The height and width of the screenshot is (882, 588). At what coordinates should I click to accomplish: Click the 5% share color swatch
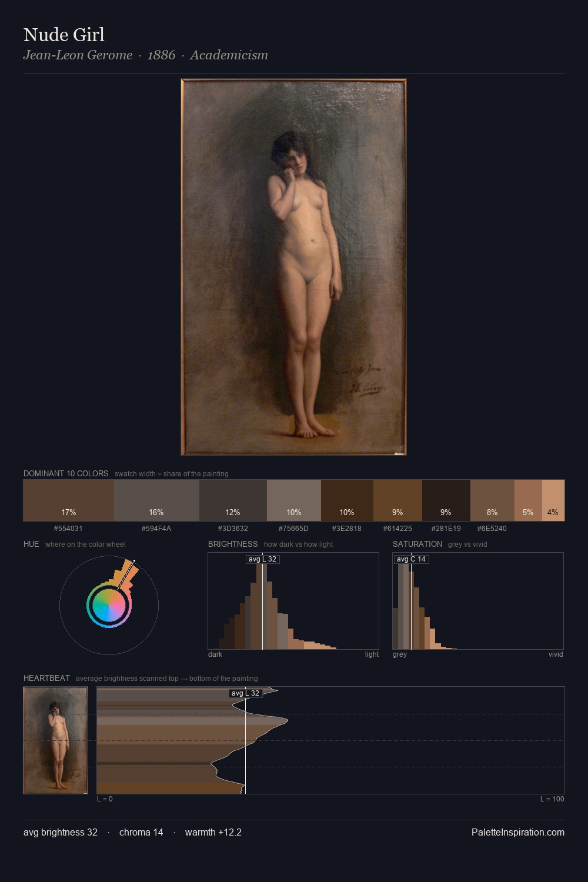click(528, 500)
